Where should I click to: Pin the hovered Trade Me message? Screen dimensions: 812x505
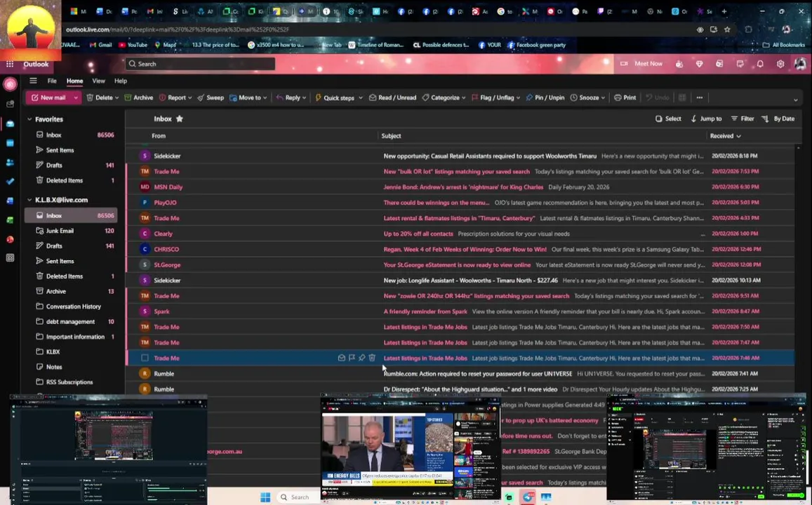click(x=362, y=358)
